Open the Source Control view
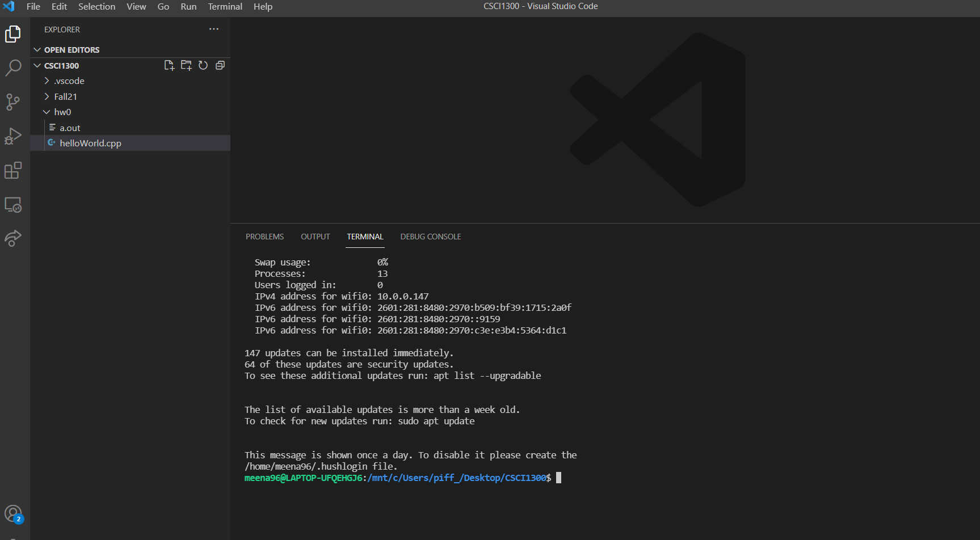Viewport: 980px width, 540px height. pos(13,102)
